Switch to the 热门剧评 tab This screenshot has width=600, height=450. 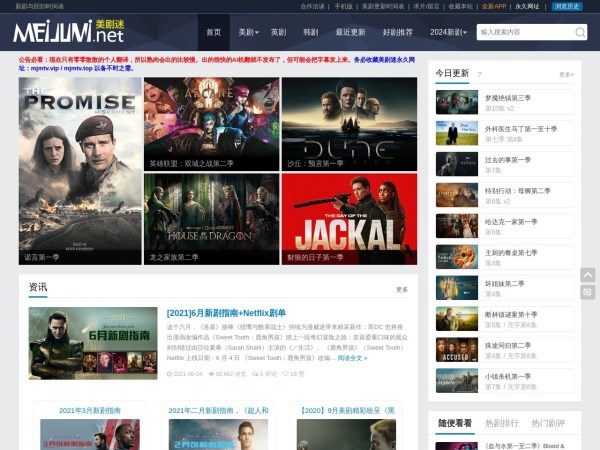tap(548, 423)
